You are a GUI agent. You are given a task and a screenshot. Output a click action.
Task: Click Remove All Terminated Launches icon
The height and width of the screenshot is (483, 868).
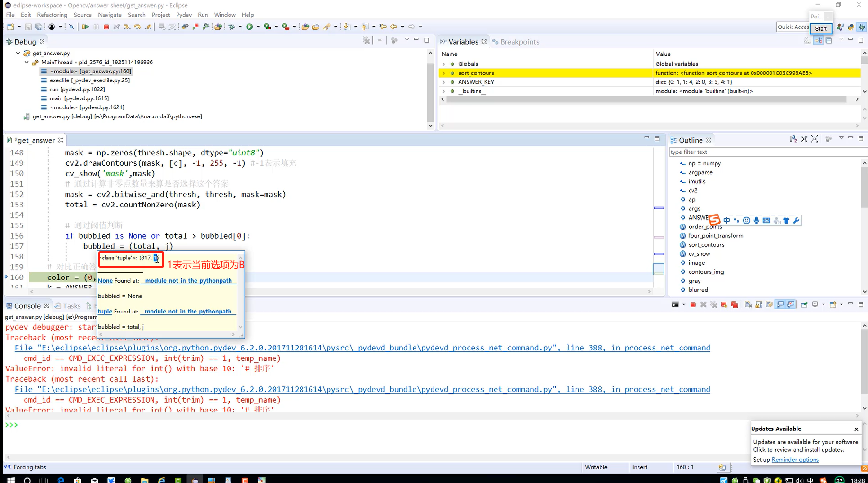[x=714, y=304]
